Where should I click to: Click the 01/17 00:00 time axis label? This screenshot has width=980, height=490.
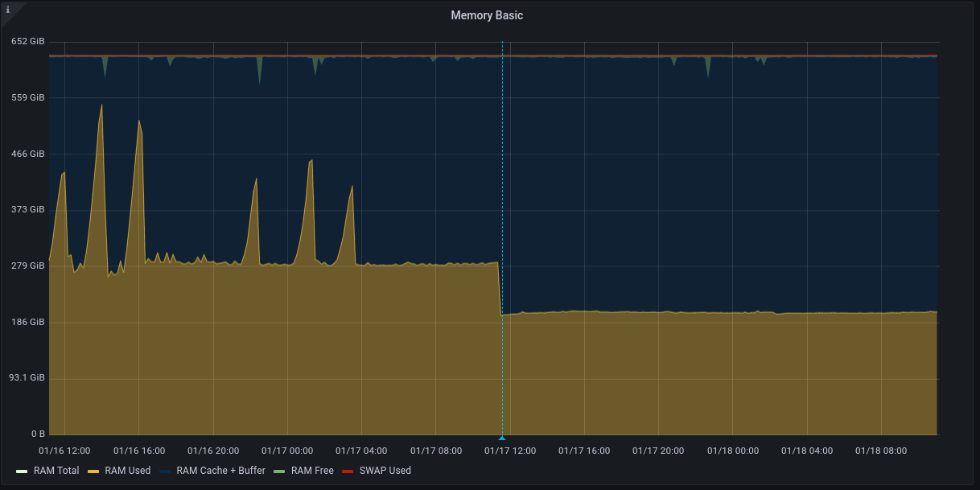[x=287, y=451]
